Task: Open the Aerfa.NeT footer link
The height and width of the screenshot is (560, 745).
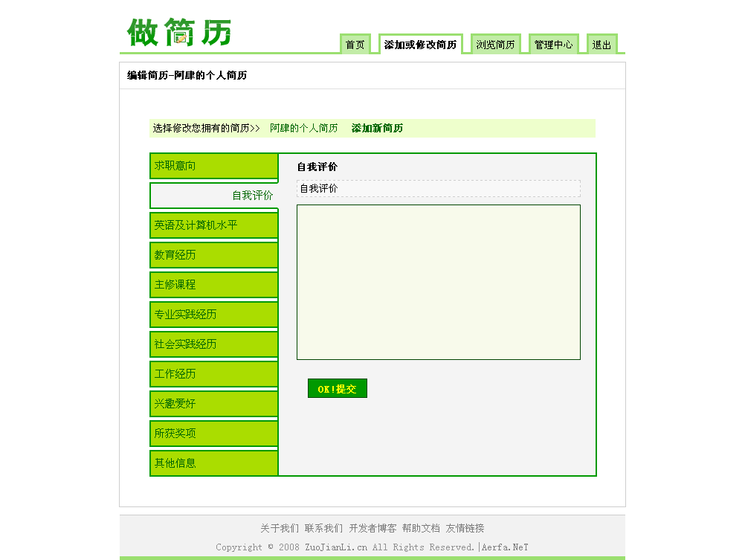Action: [505, 547]
